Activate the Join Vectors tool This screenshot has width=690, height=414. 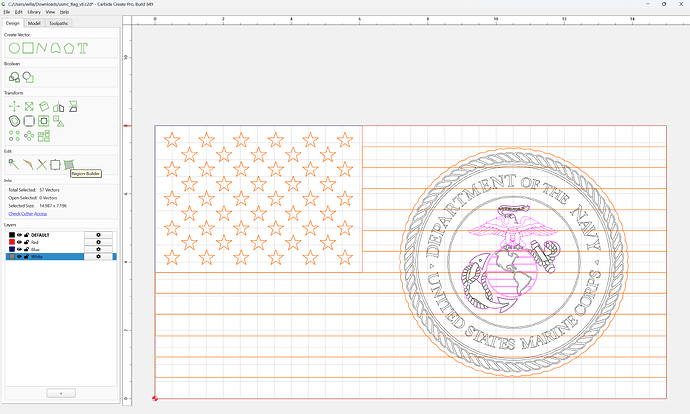[x=55, y=165]
